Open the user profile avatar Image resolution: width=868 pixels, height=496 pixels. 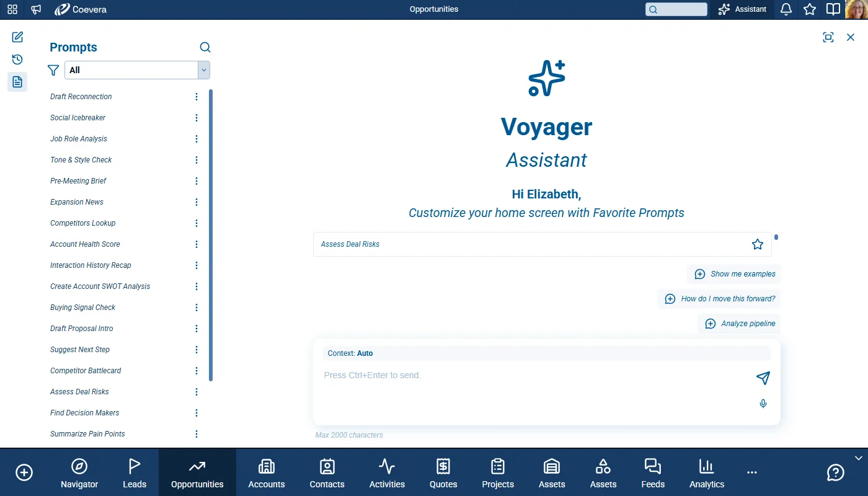point(856,9)
